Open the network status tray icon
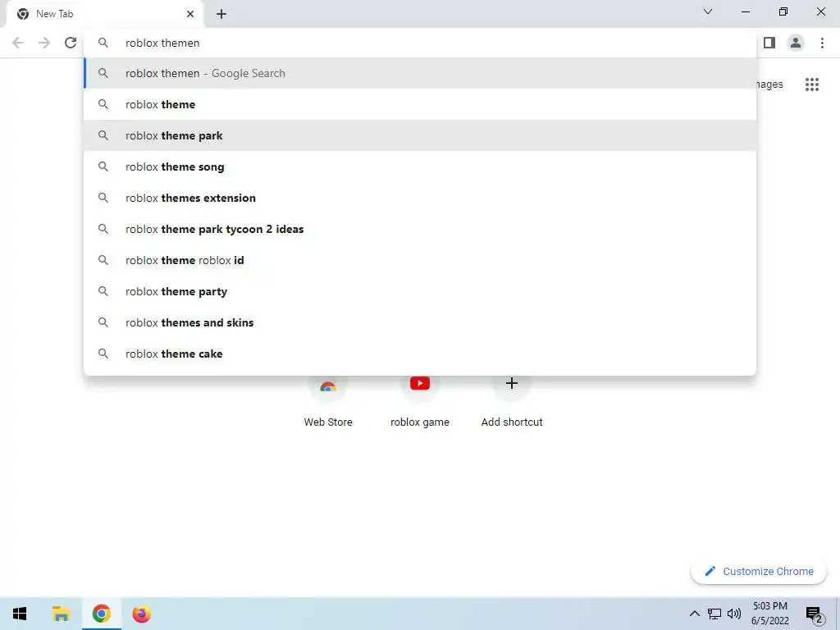 pyautogui.click(x=714, y=614)
